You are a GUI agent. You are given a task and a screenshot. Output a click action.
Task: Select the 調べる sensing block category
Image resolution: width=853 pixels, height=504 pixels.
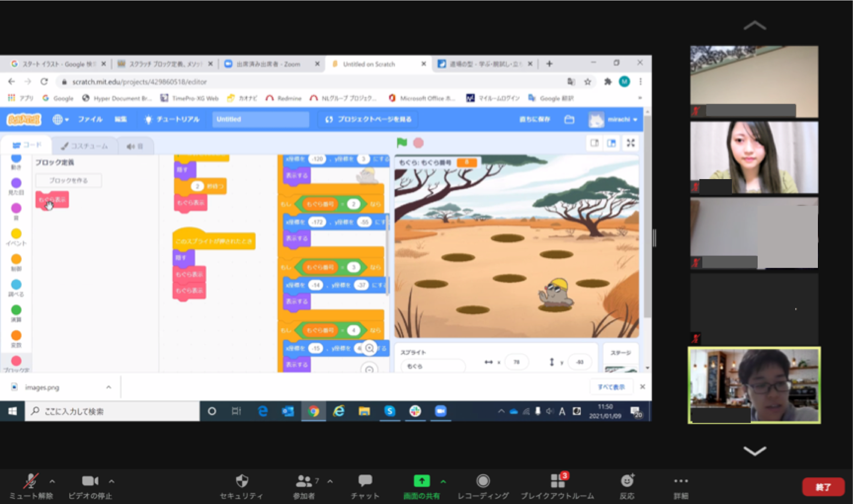click(x=16, y=288)
